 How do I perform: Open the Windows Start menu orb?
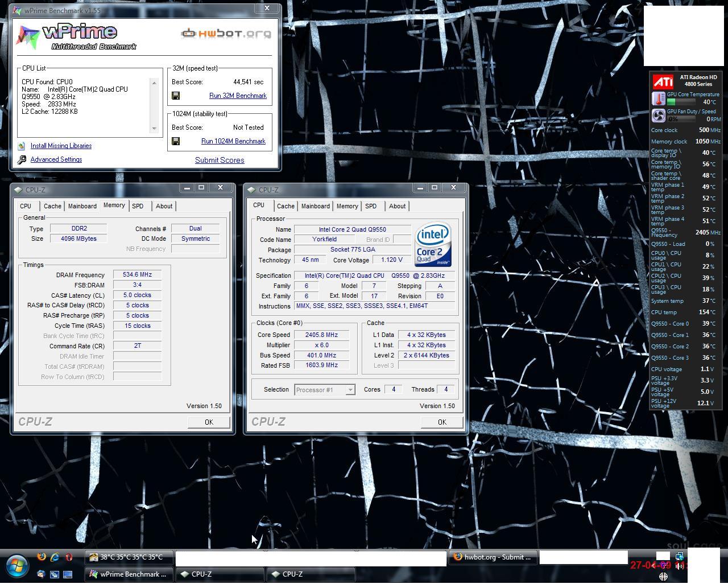(17, 566)
